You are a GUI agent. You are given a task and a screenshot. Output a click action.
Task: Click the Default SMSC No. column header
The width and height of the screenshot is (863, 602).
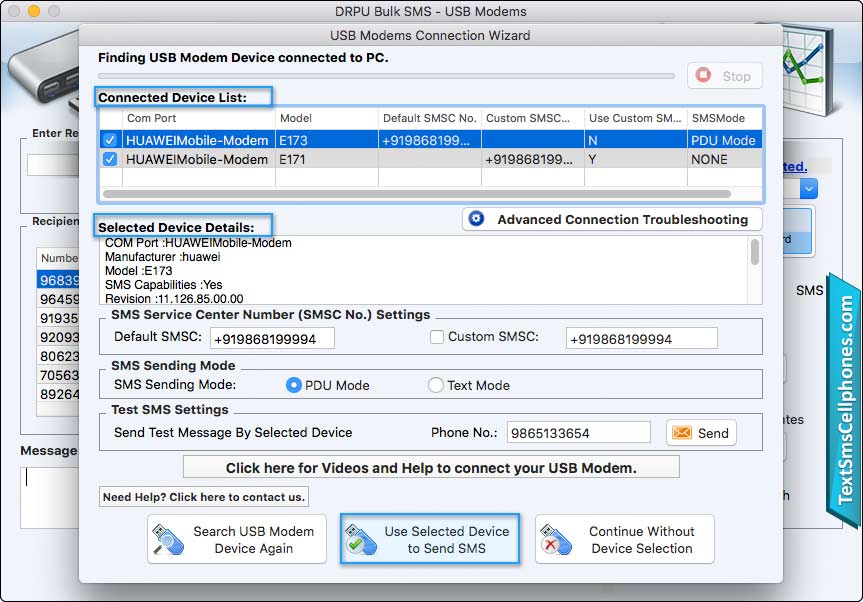click(x=429, y=118)
